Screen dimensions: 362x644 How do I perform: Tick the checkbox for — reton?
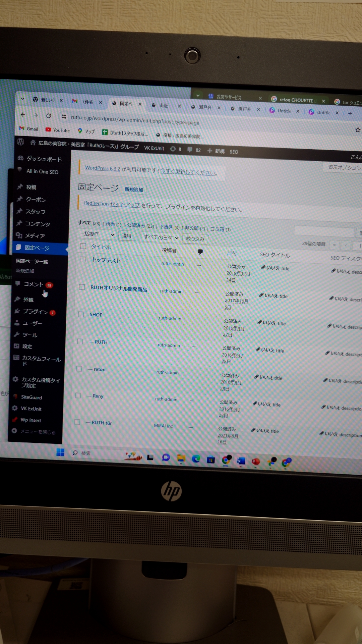coord(79,368)
